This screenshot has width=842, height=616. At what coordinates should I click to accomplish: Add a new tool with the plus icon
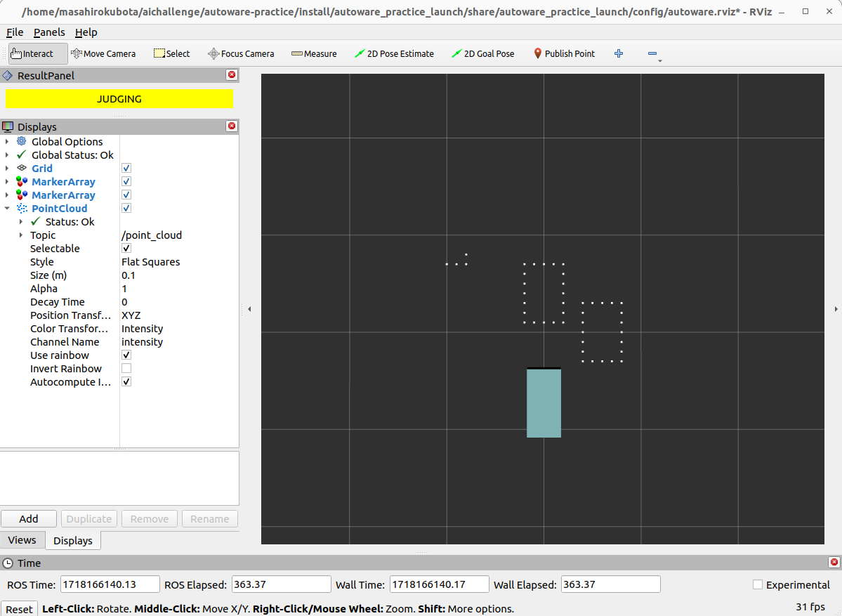tap(618, 53)
